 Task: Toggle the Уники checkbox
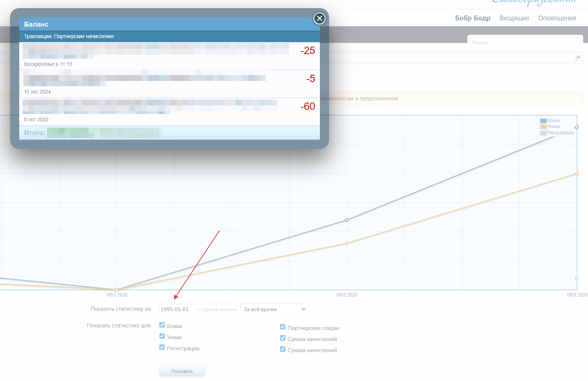[162, 336]
